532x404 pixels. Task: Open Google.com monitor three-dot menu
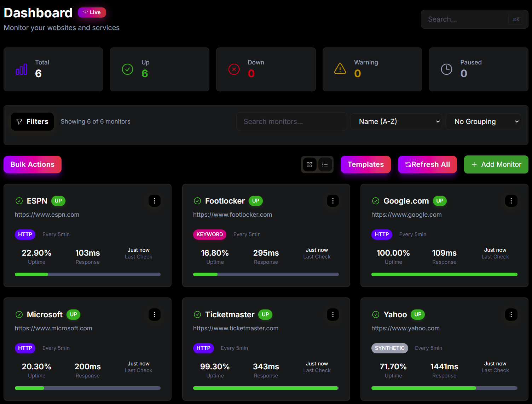click(511, 201)
